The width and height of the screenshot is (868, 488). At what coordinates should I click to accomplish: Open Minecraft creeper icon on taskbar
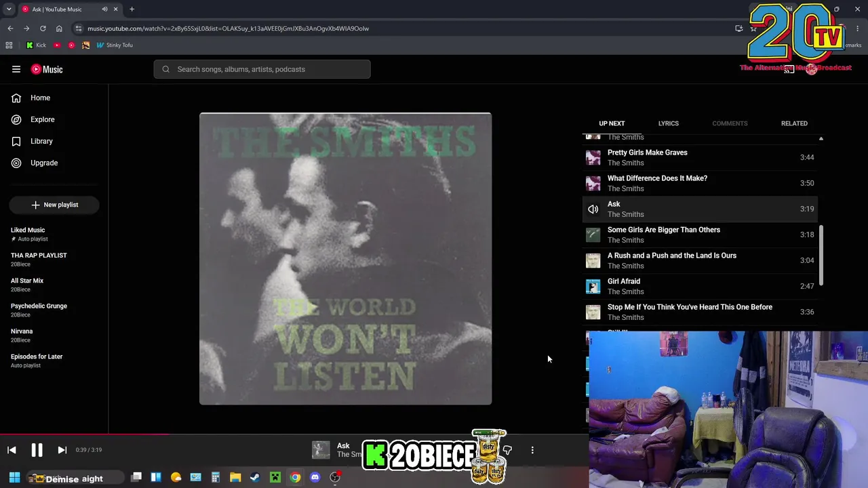tap(275, 477)
